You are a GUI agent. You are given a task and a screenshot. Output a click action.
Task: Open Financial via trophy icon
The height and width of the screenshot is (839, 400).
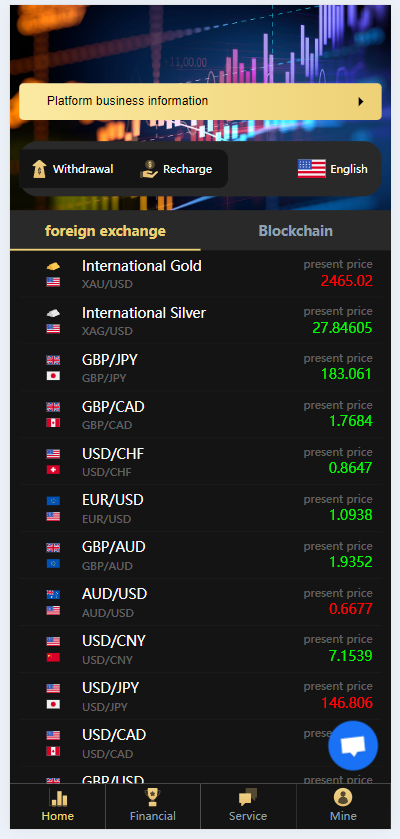152,797
